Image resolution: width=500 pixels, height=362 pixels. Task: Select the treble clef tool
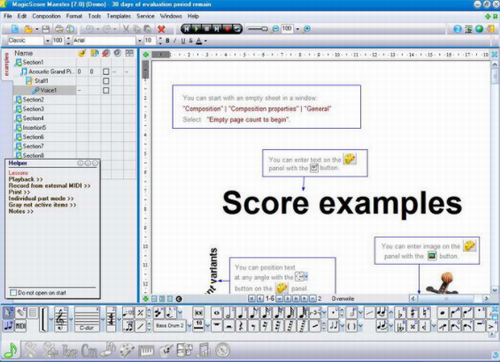61,319
